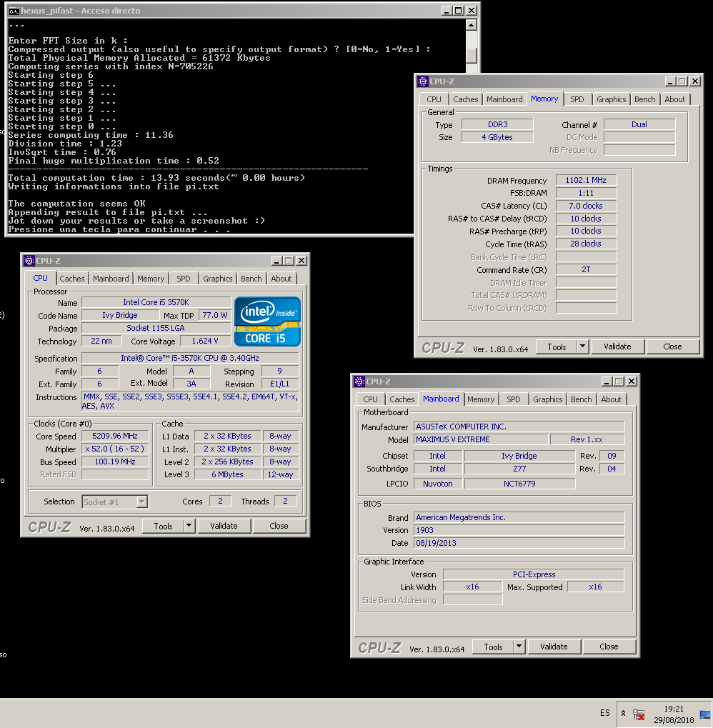The image size is (713, 728).
Task: Click the Cycle Time value 28 clocks
Action: coord(586,244)
